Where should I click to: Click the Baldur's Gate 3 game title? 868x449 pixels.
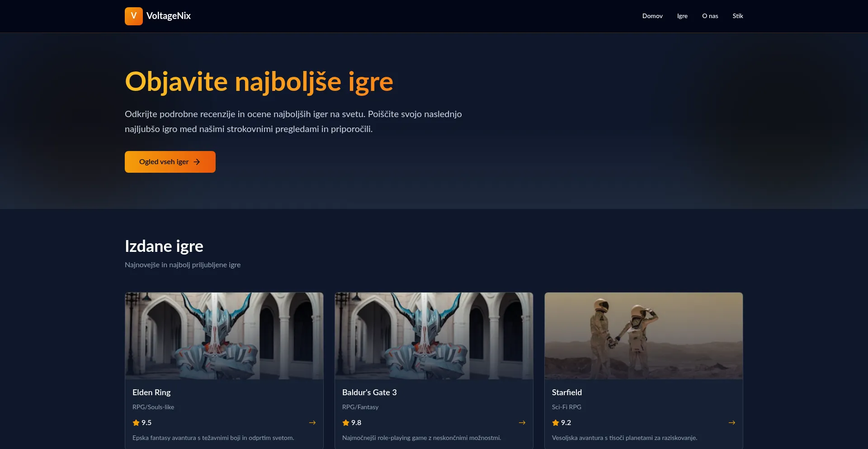(x=369, y=392)
